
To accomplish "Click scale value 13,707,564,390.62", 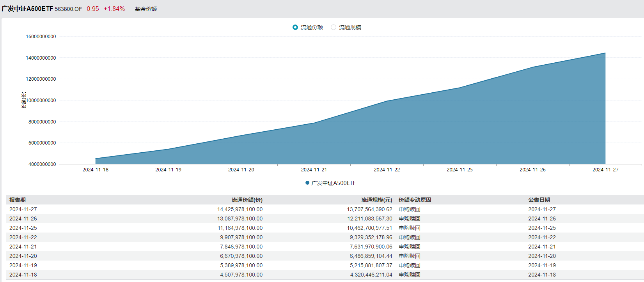I will (370, 209).
